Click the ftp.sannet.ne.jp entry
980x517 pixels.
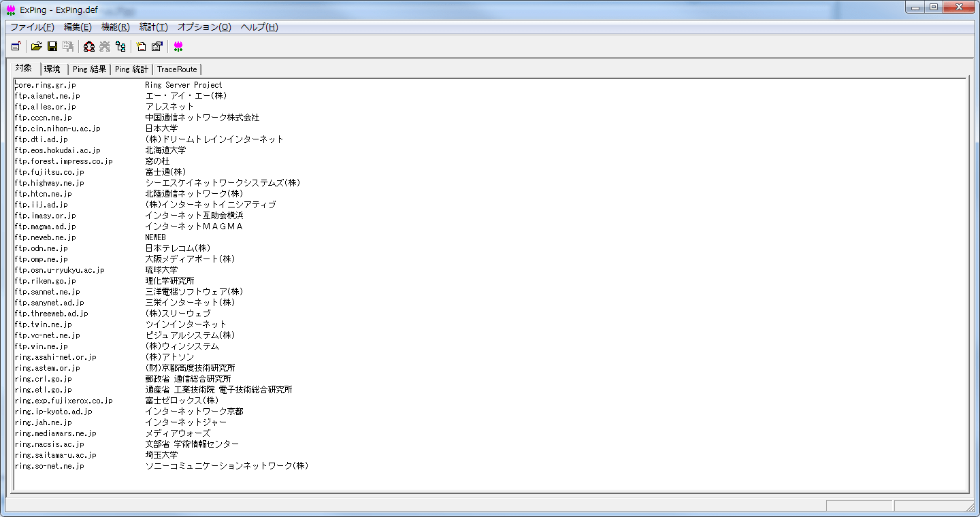coord(48,292)
